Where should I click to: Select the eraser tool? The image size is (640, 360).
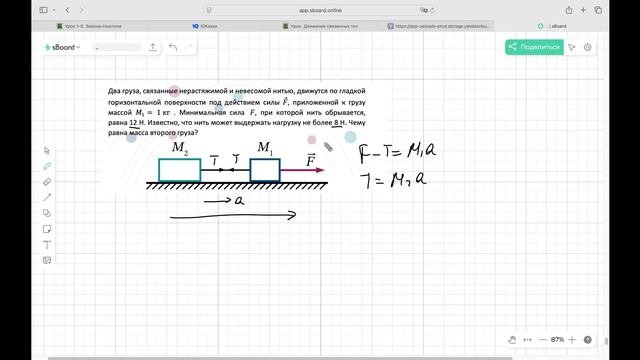pyautogui.click(x=47, y=182)
